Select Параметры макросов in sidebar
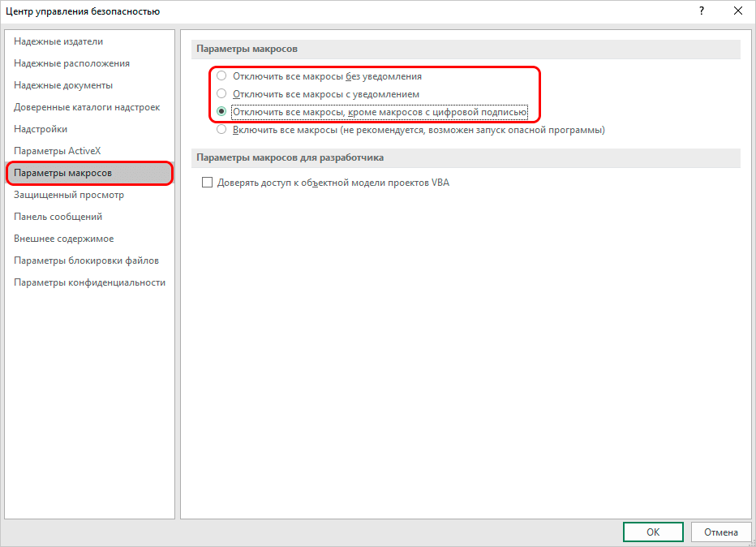Viewport: 756px width, 547px height. coord(90,173)
